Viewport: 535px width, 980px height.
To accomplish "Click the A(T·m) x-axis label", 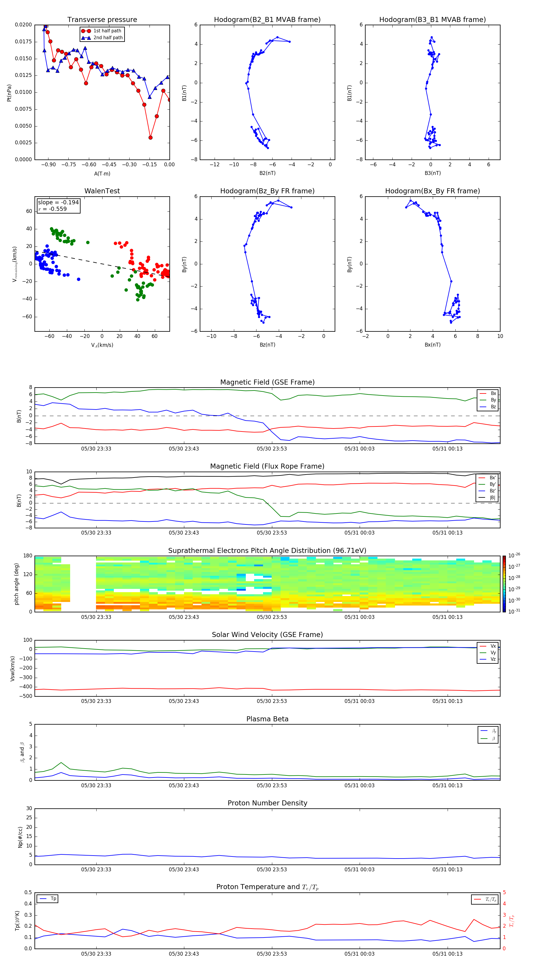I will 102,173.
